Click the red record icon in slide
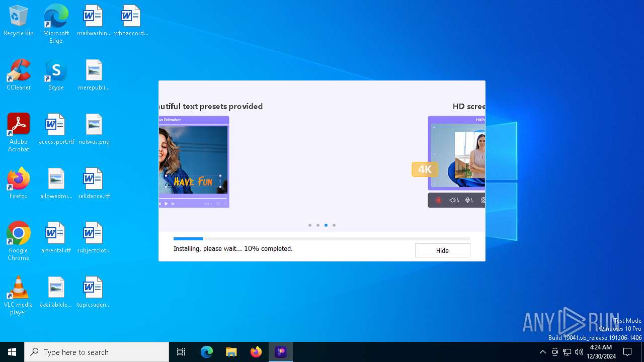644x362 pixels. pyautogui.click(x=438, y=200)
